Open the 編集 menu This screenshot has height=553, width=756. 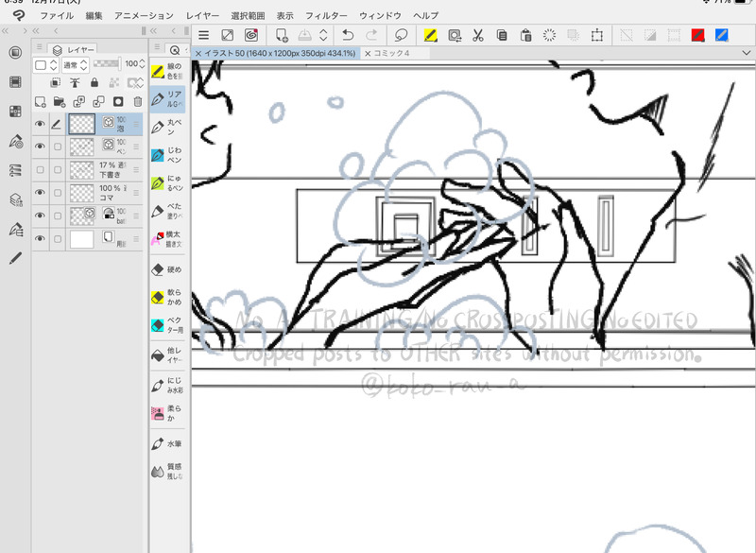(94, 16)
